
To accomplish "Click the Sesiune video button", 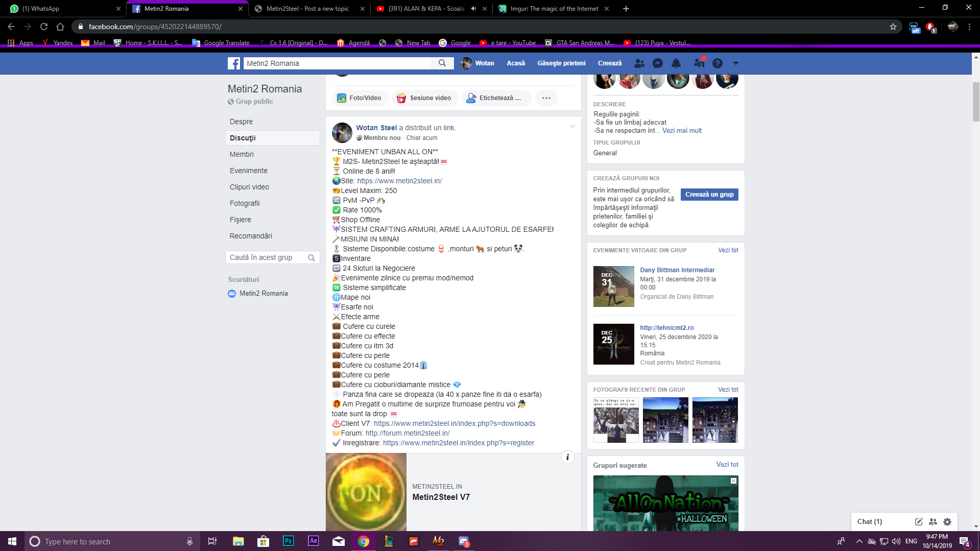I will [x=424, y=98].
